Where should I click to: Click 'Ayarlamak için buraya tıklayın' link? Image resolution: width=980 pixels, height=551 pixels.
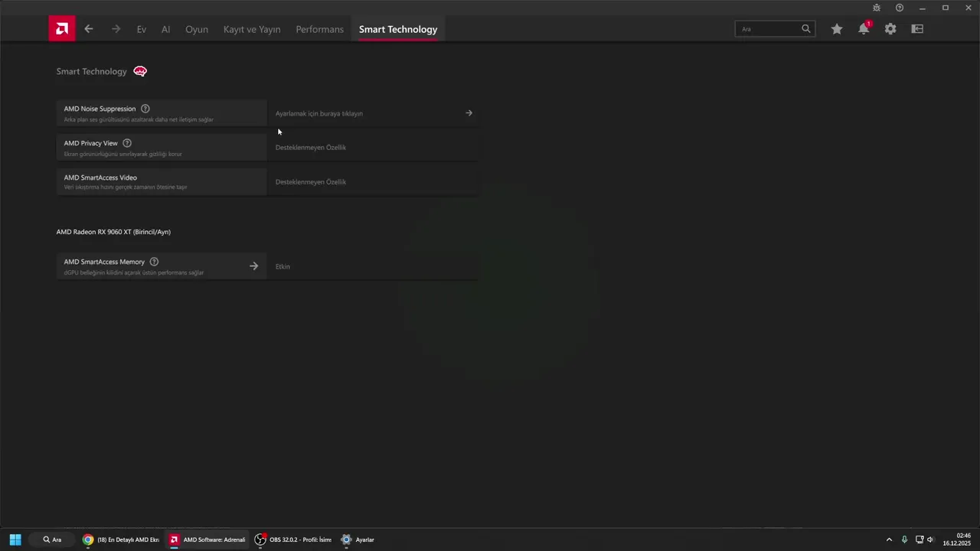319,113
